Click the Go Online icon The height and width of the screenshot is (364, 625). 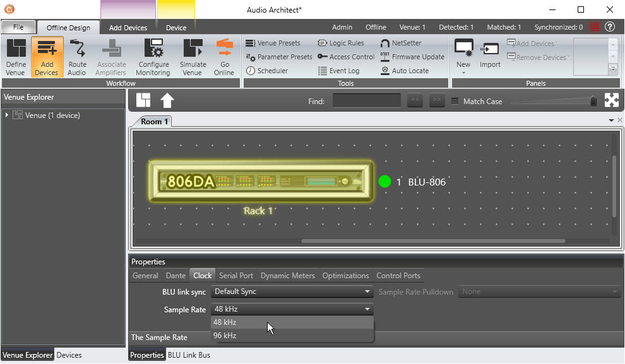coord(224,56)
